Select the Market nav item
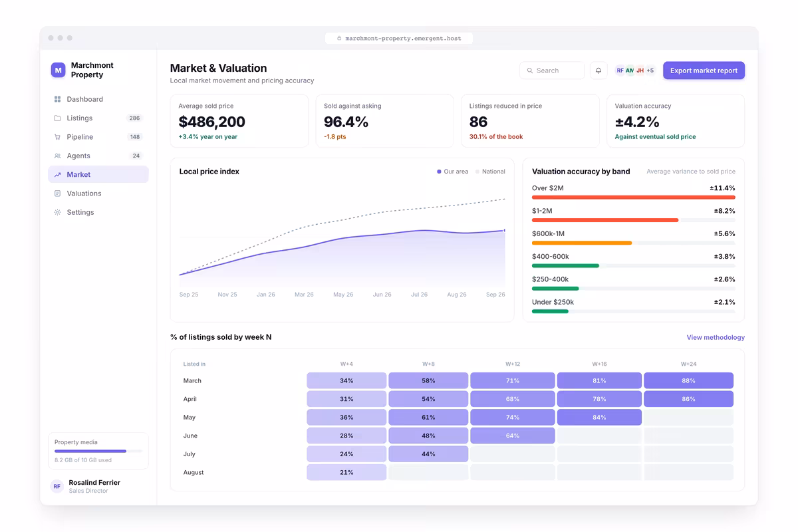 click(x=98, y=175)
